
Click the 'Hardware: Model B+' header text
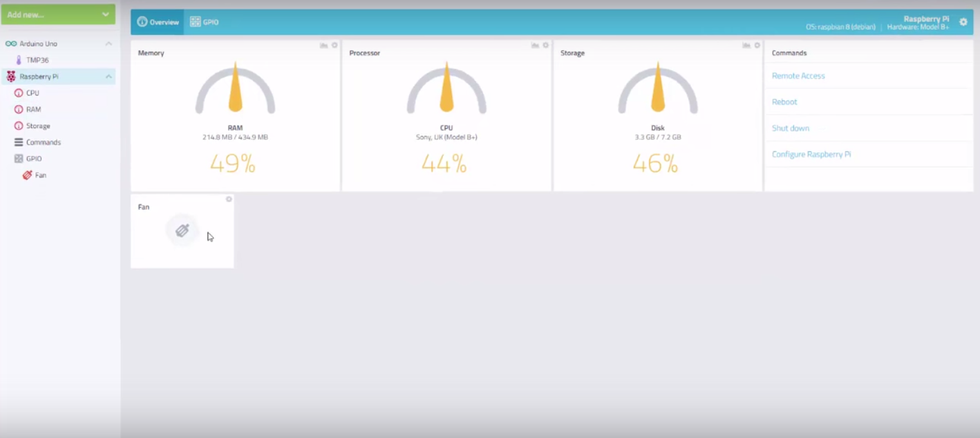click(x=918, y=27)
